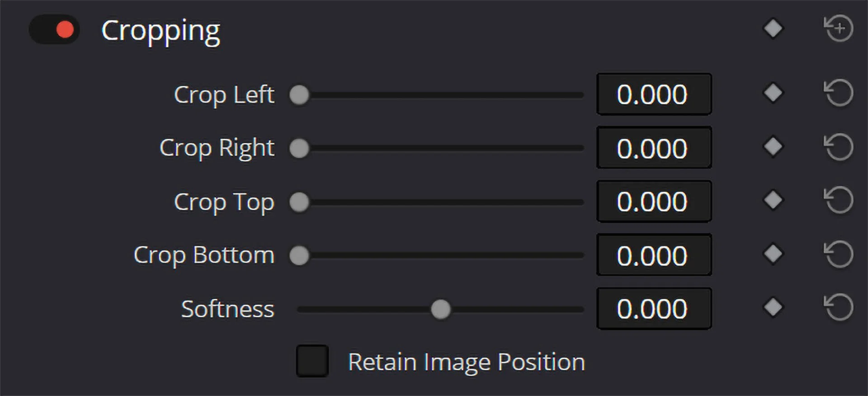Image resolution: width=868 pixels, height=396 pixels.
Task: Add keyframe for Softness
Action: point(773,307)
